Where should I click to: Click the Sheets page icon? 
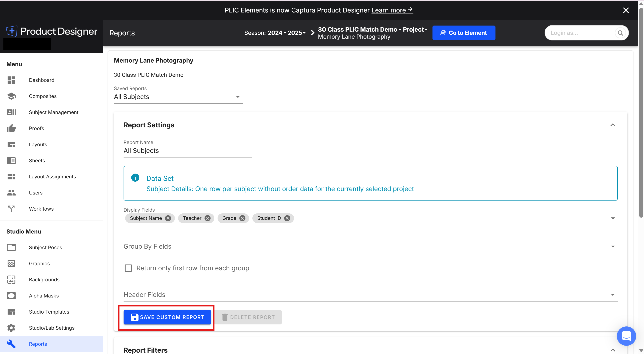pyautogui.click(x=11, y=160)
